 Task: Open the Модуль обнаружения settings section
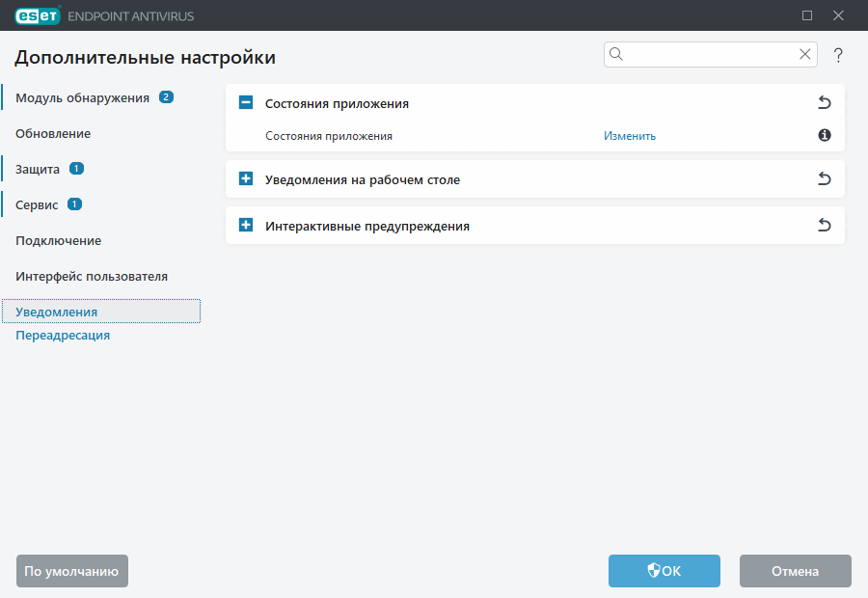click(81, 97)
